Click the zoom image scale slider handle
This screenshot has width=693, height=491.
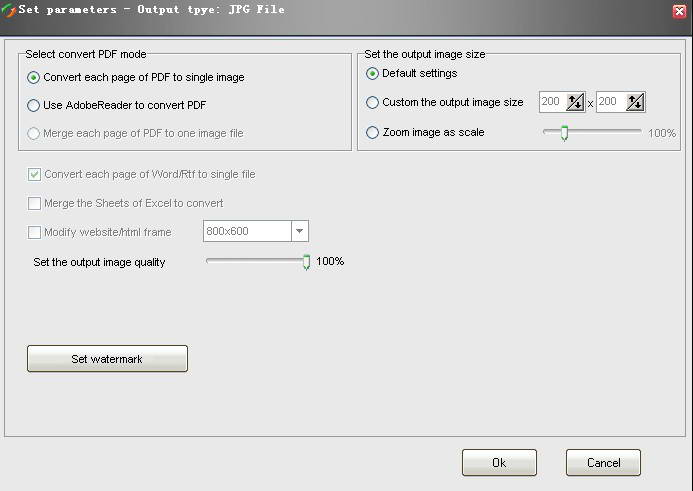pos(564,133)
